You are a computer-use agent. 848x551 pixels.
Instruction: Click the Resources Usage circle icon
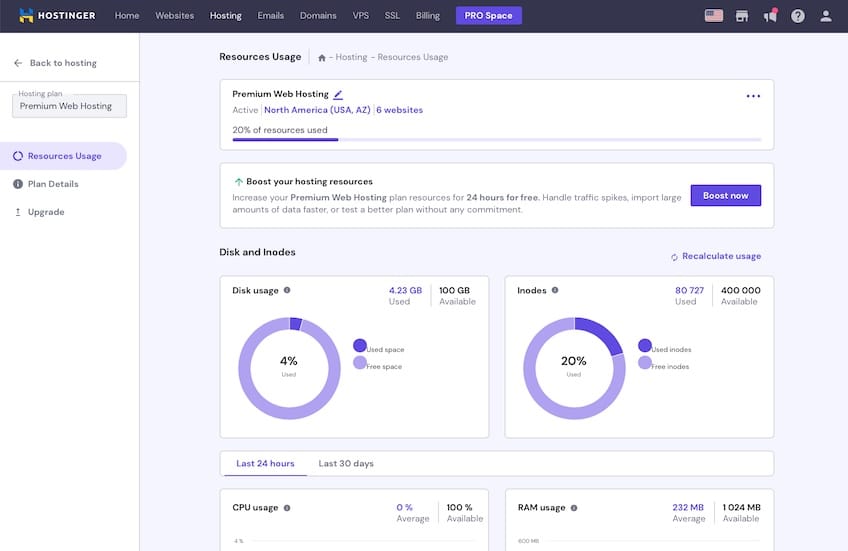point(18,156)
